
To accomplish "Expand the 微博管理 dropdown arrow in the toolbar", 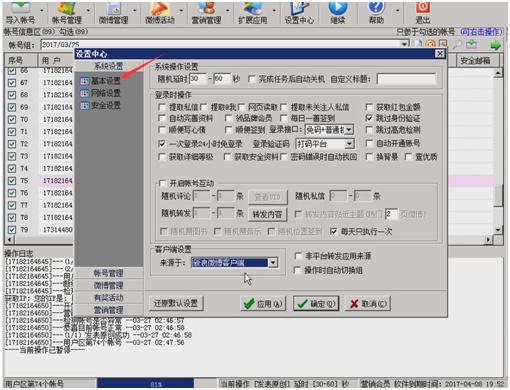I will pyautogui.click(x=135, y=11).
